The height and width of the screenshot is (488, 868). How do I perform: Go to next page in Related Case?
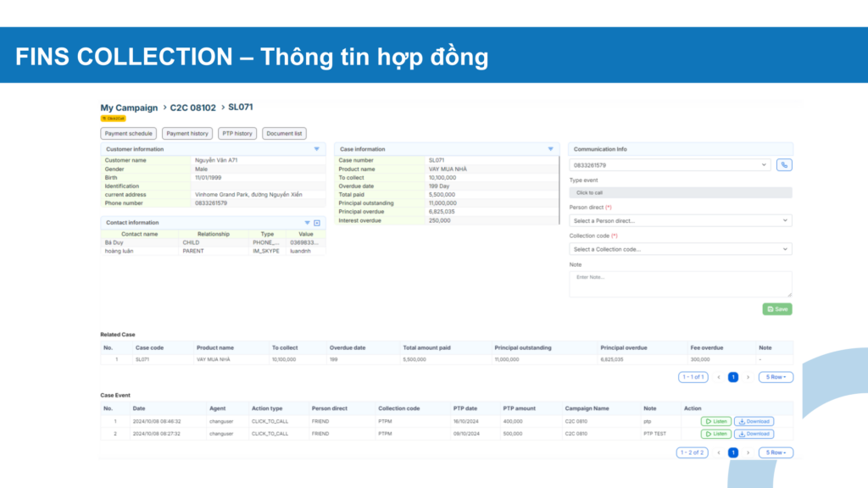click(x=748, y=377)
